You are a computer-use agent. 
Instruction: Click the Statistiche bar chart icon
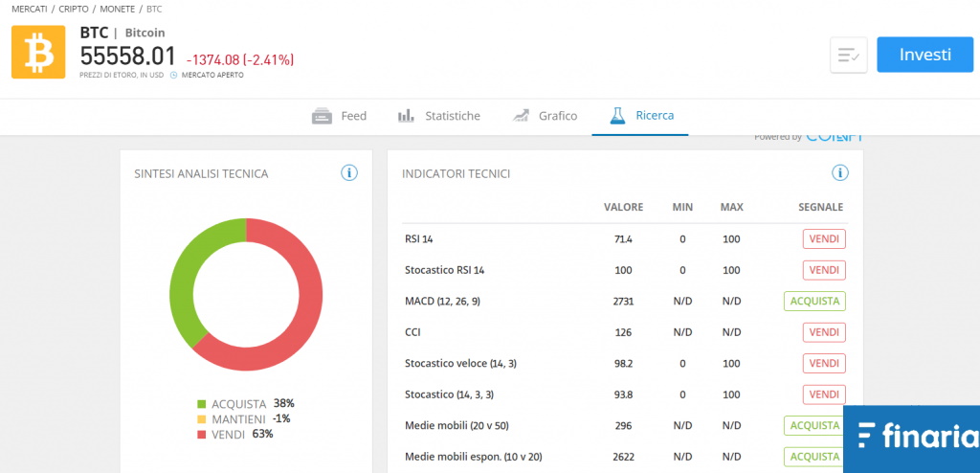coord(406,116)
